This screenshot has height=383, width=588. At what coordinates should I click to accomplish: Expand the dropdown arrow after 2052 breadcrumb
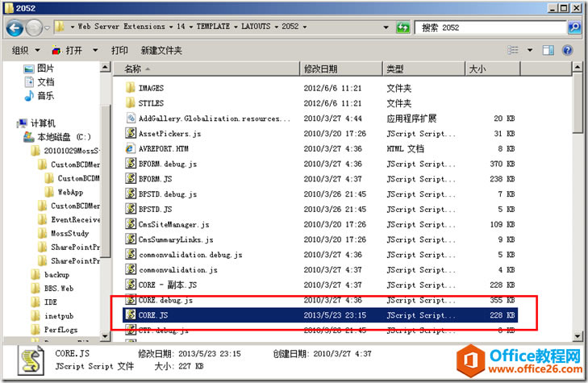click(305, 27)
